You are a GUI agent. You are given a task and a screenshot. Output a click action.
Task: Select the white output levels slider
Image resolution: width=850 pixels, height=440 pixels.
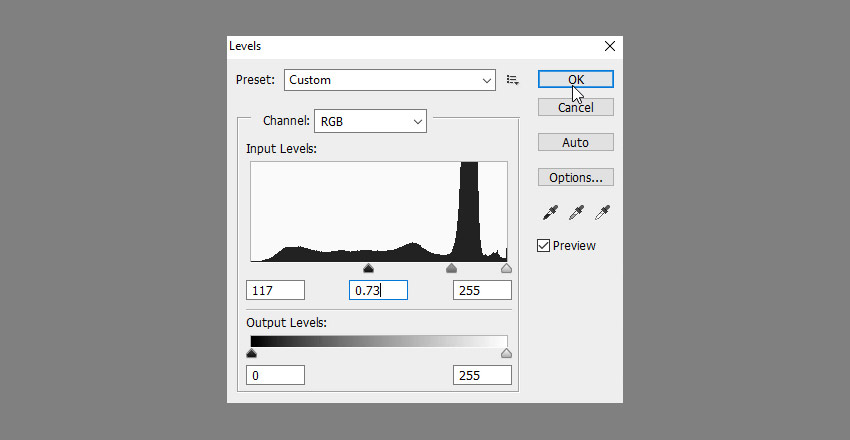click(506, 353)
